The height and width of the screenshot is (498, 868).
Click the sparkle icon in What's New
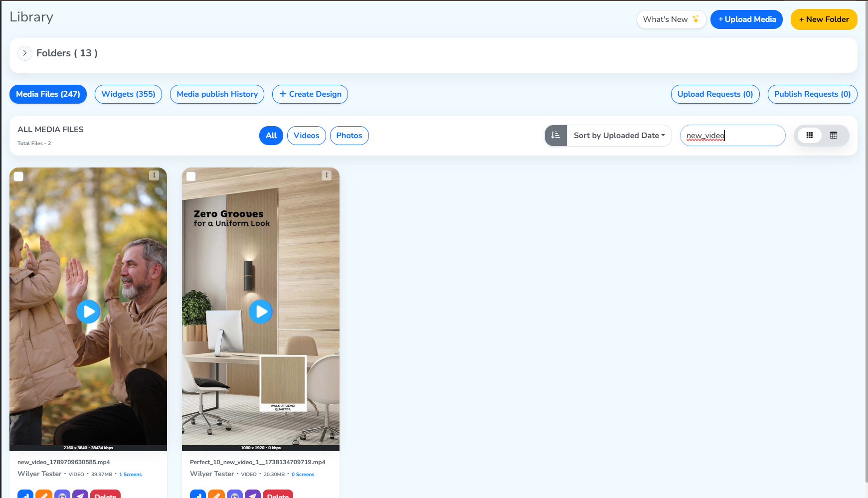coord(695,19)
